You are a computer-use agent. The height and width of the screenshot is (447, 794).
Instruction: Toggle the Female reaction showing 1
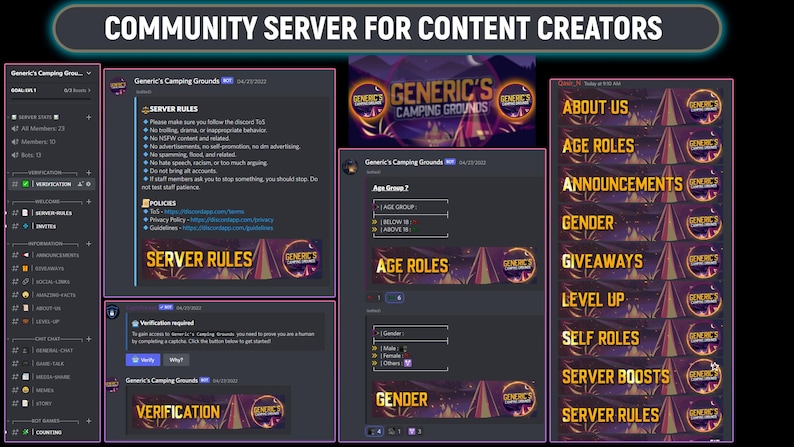394,431
